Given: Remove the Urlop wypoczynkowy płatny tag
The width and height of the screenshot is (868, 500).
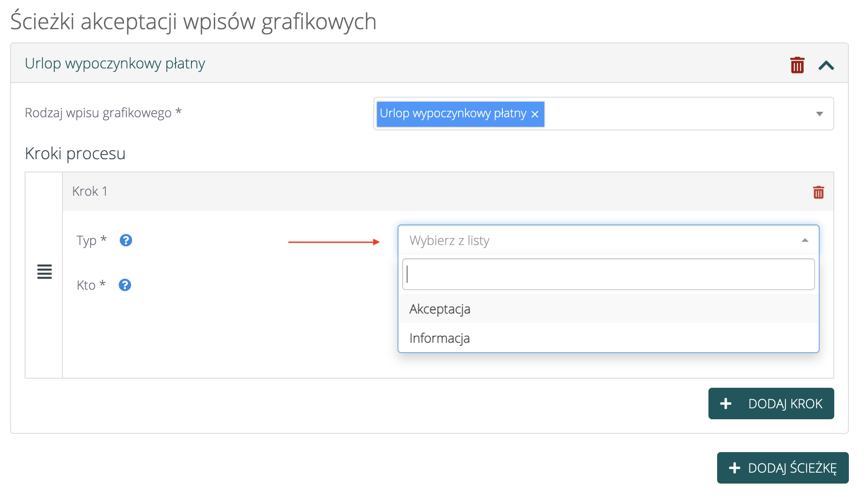Looking at the screenshot, I should pyautogui.click(x=535, y=114).
